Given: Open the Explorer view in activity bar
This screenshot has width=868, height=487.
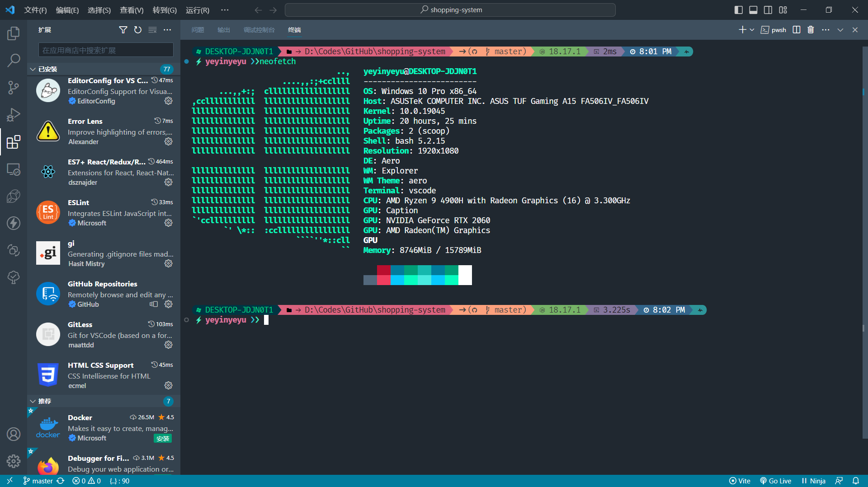Looking at the screenshot, I should click(x=14, y=33).
